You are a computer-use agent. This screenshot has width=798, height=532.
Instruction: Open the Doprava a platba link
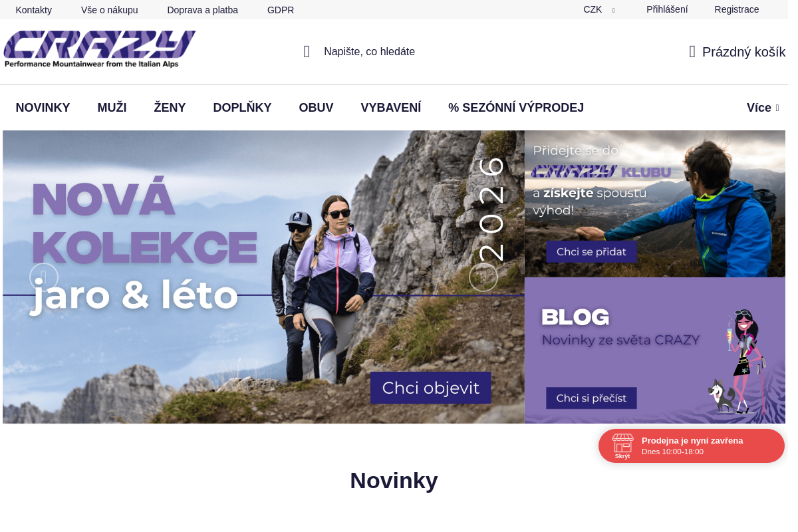point(202,10)
